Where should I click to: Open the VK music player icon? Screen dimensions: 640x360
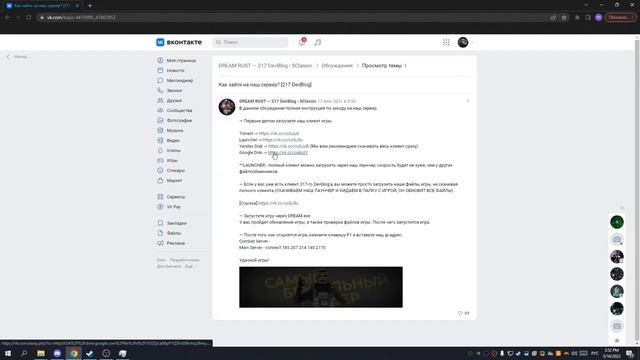[318, 42]
